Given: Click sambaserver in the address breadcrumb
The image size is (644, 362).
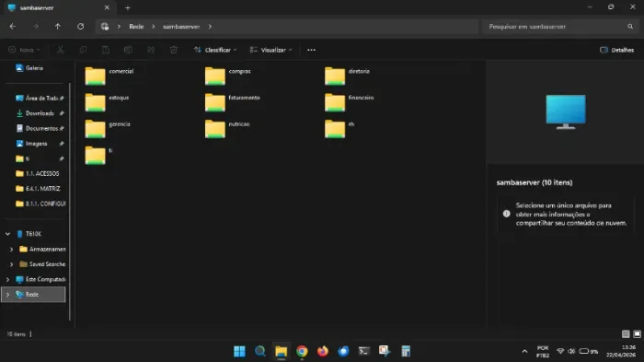Looking at the screenshot, I should [x=181, y=27].
